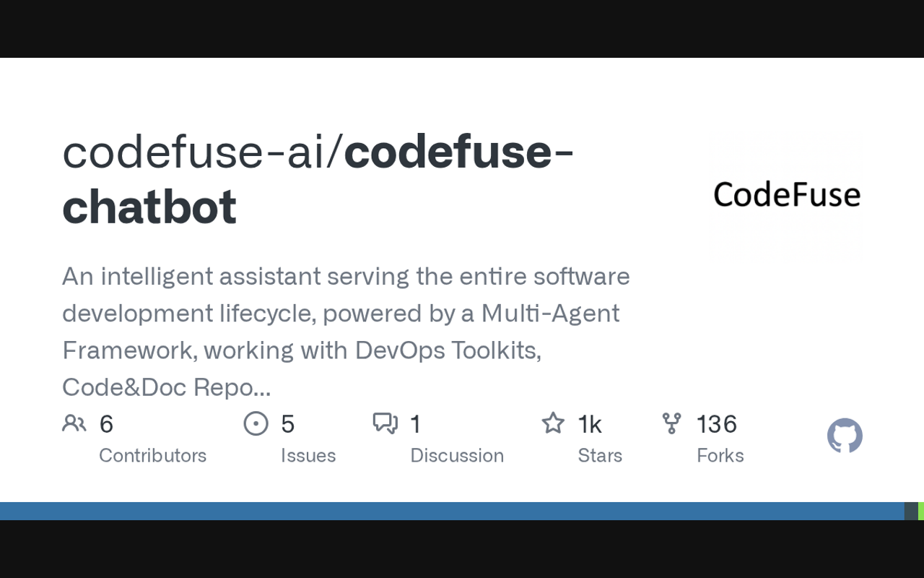Select the Discussion label

[457, 455]
